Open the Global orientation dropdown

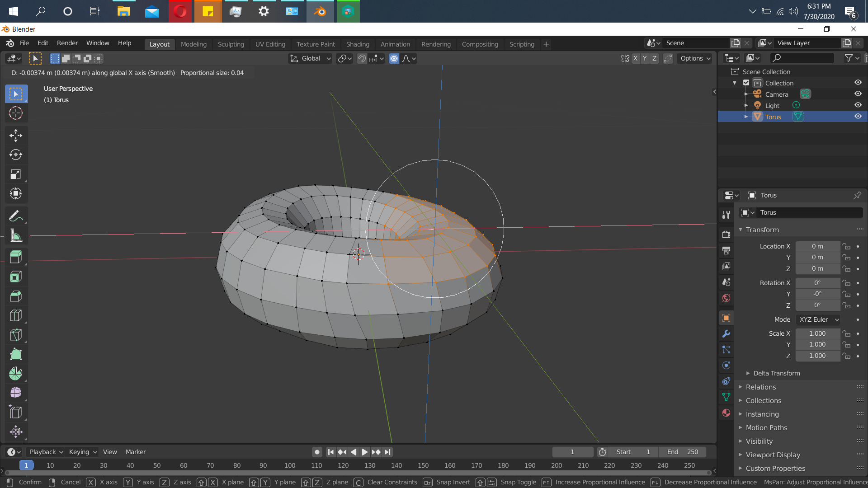tap(311, 59)
